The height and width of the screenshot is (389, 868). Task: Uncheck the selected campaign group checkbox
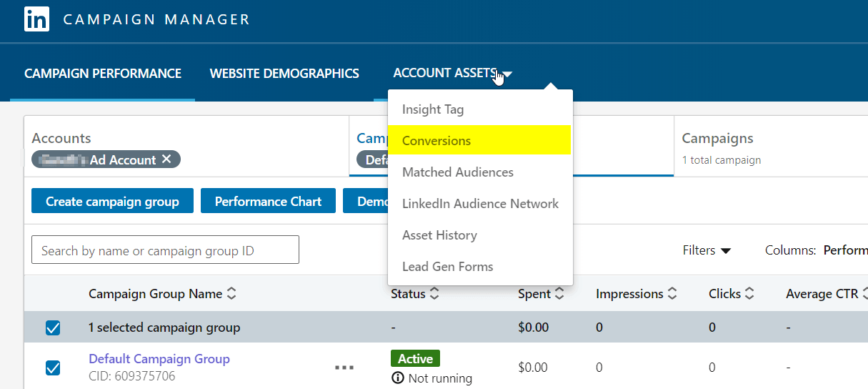pos(53,328)
